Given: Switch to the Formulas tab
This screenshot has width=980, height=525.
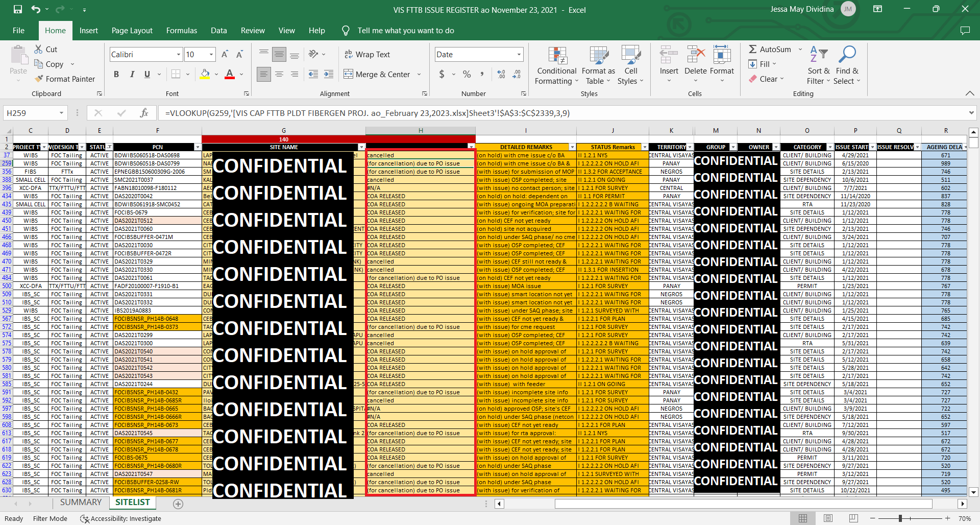Looking at the screenshot, I should click(181, 31).
